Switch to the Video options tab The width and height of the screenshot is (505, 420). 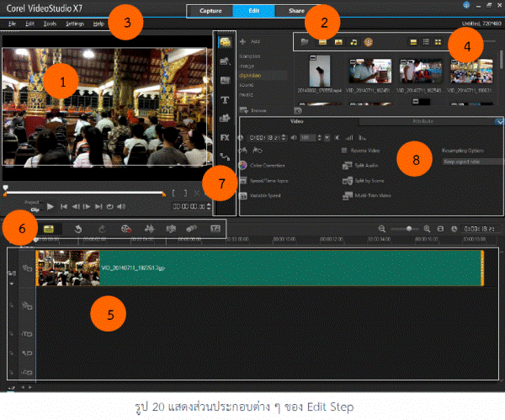(x=296, y=121)
